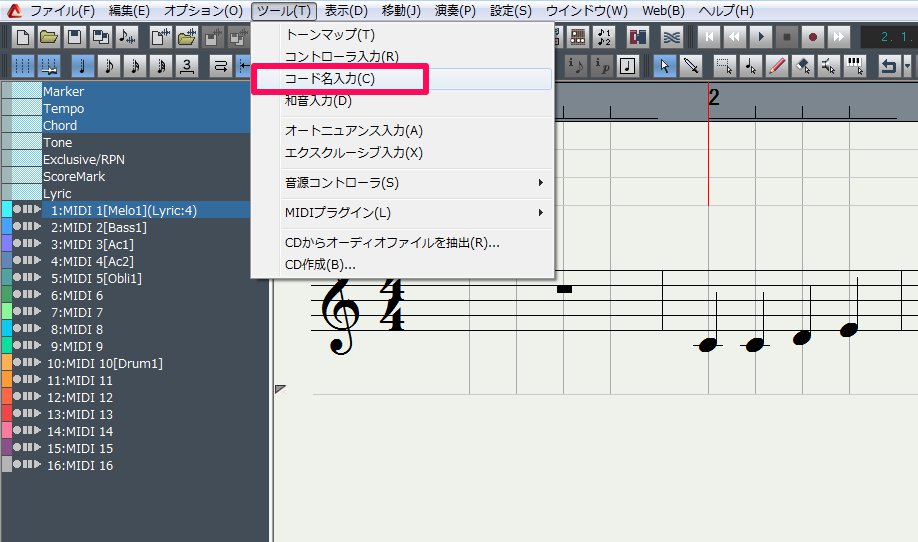Select the quarter note length button
Viewport: 918px width, 542px height.
[x=83, y=66]
